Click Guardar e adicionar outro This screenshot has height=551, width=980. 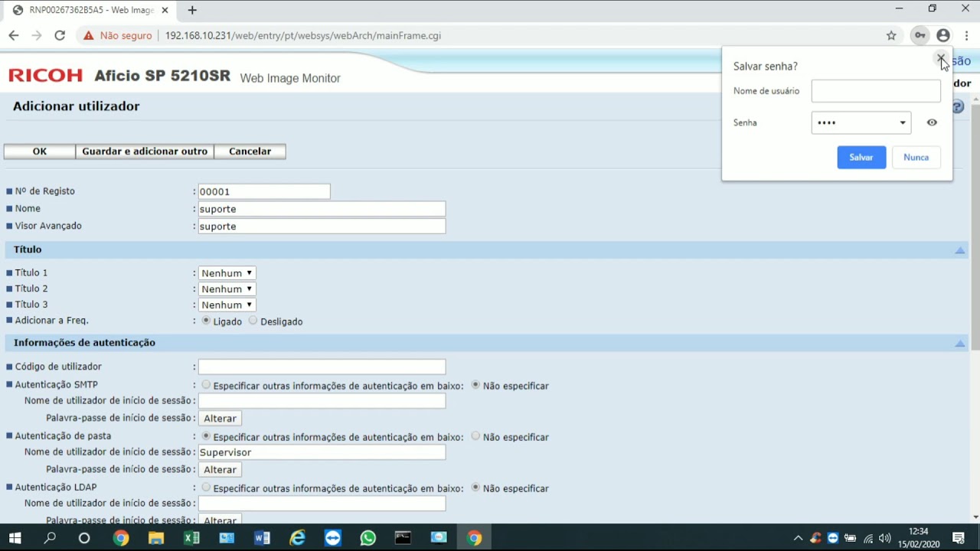(x=145, y=152)
